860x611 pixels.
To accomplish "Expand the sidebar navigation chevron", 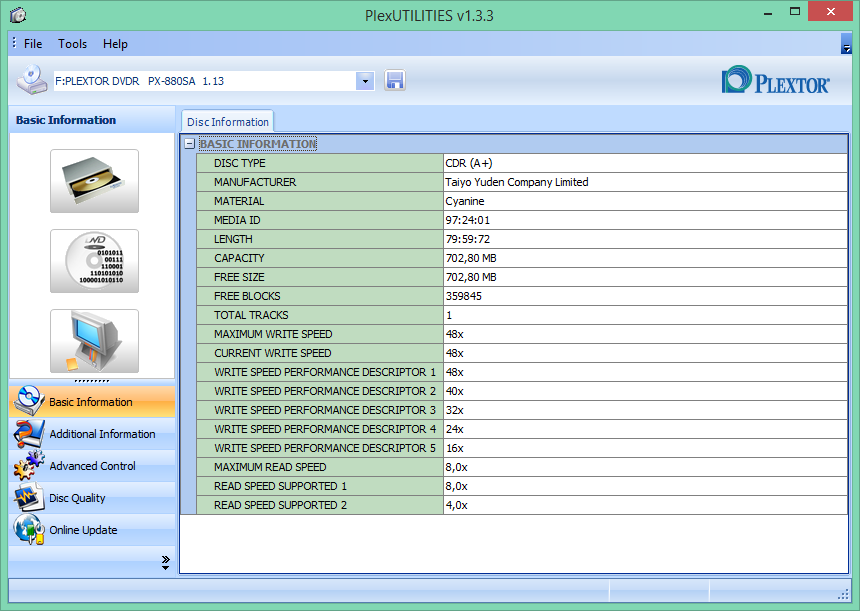I will tap(166, 563).
